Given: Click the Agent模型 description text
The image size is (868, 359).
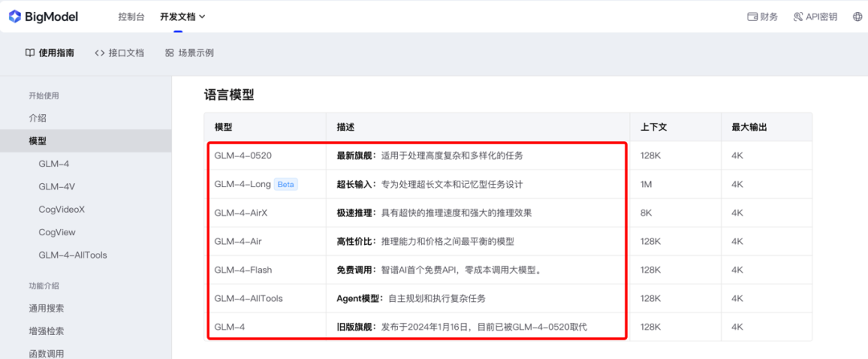Looking at the screenshot, I should pyautogui.click(x=411, y=298).
